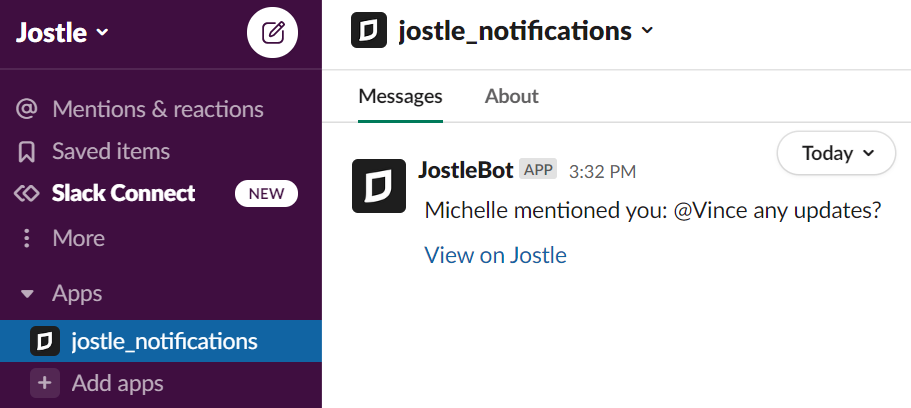
Task: Click the Add apps plus icon
Action: tap(45, 383)
